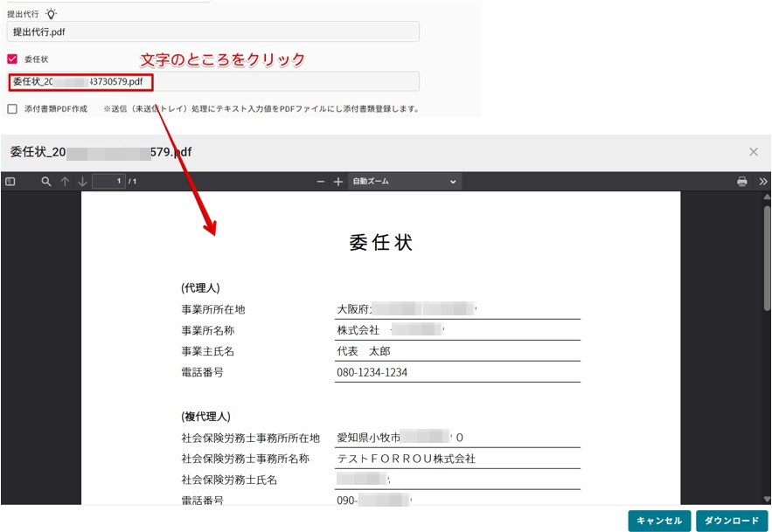
Task: Close the 委任状 PDF preview dialog
Action: click(754, 152)
